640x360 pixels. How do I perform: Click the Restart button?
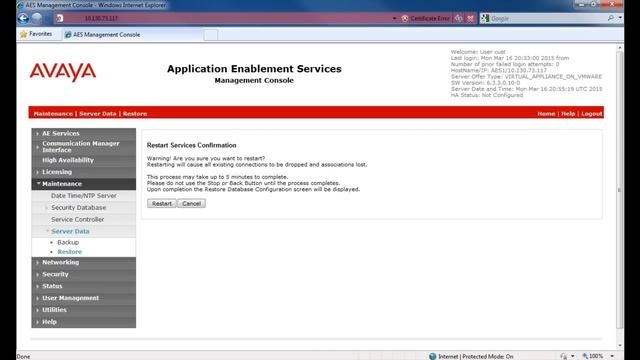pos(162,203)
